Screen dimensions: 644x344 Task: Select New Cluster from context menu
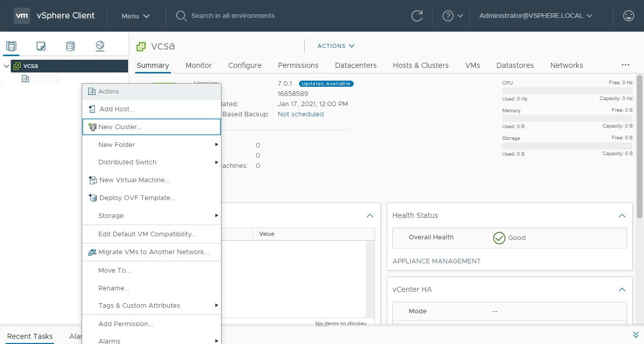coord(120,127)
